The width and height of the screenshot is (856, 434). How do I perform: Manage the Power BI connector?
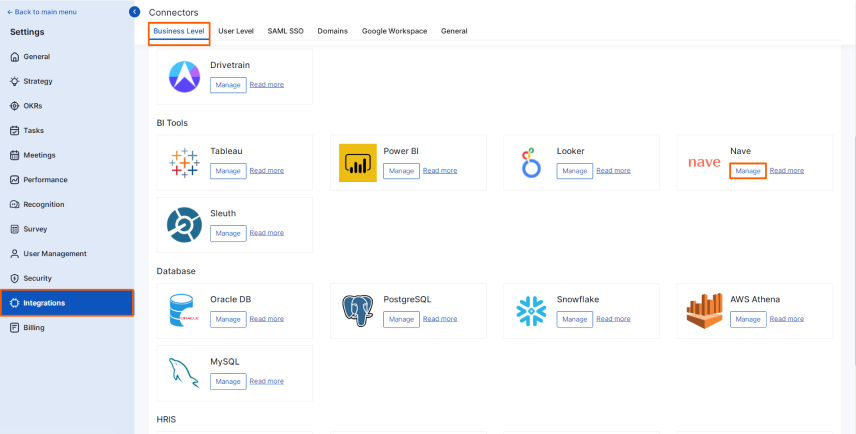tap(401, 171)
